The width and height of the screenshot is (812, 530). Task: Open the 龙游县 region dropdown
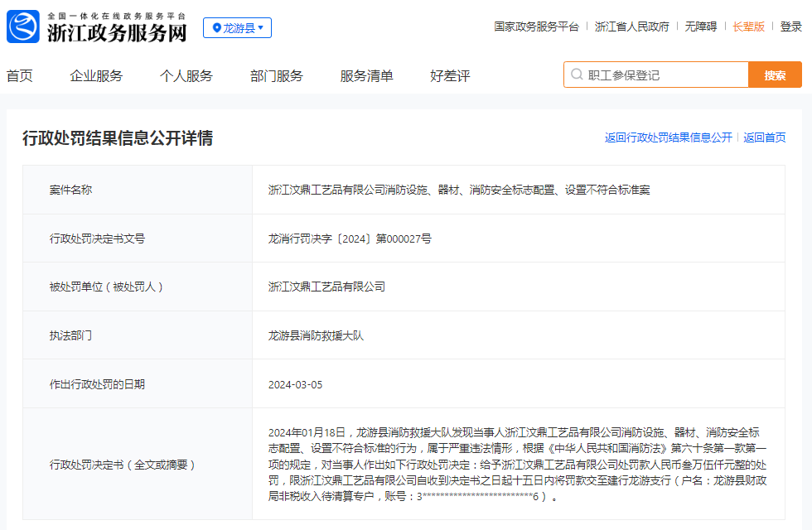(x=237, y=28)
